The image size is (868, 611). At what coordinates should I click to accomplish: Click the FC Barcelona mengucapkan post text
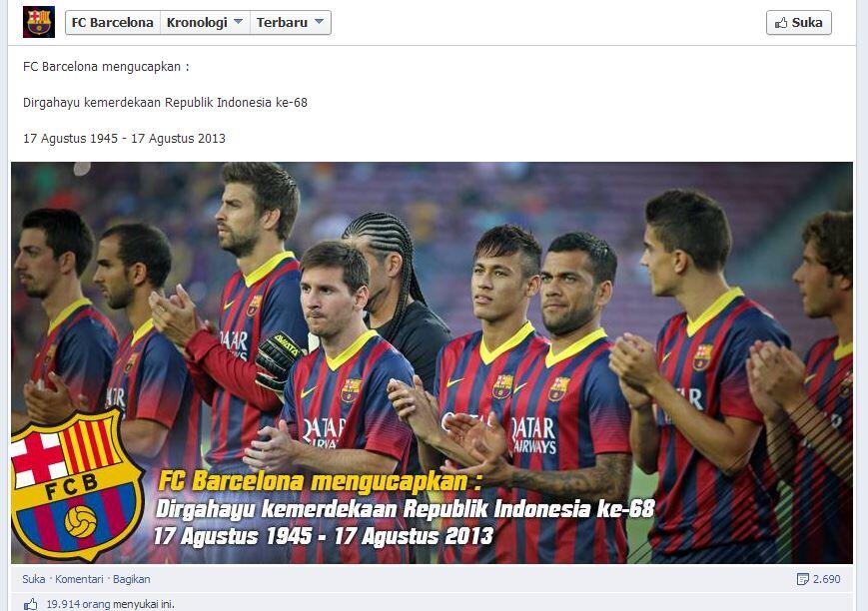pyautogui.click(x=106, y=67)
